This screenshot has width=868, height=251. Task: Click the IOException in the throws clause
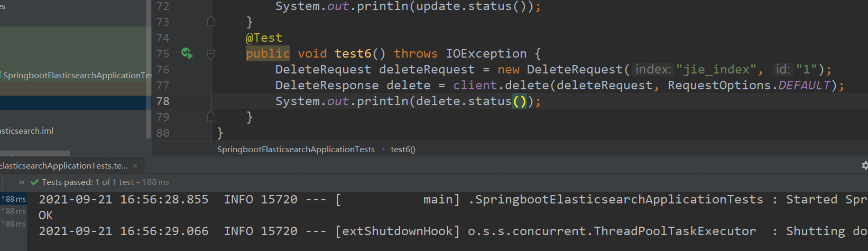pos(486,54)
